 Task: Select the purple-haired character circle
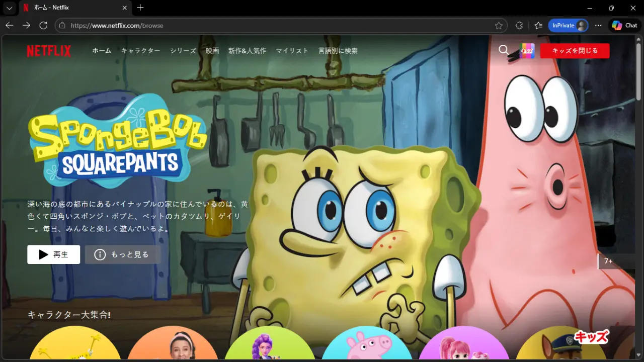coord(270,343)
